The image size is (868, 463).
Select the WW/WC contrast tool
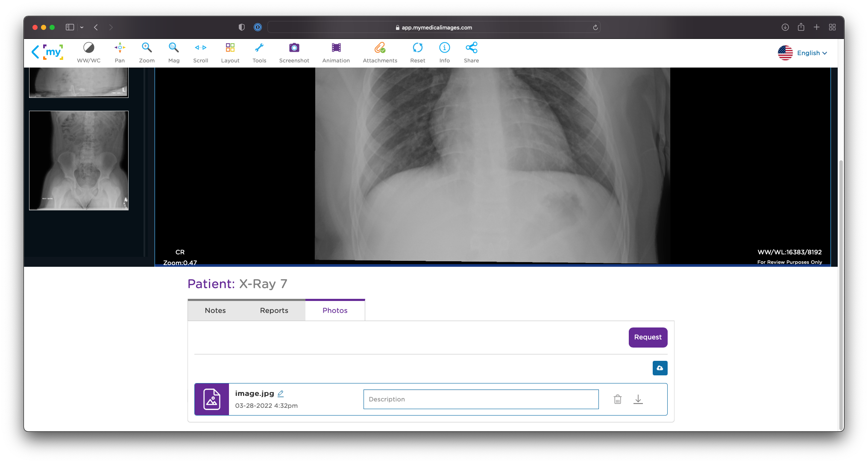(88, 53)
